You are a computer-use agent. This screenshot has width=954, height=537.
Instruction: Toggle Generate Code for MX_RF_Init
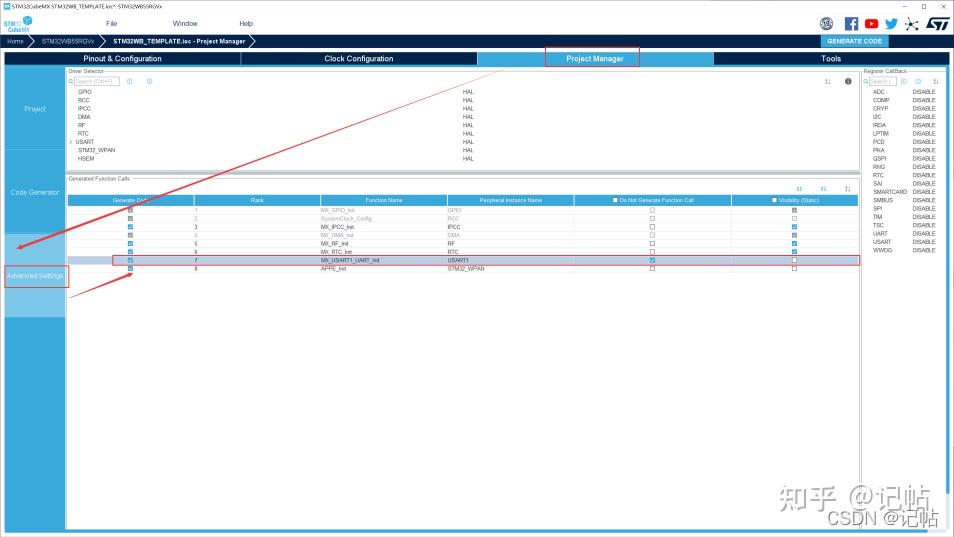click(x=130, y=243)
